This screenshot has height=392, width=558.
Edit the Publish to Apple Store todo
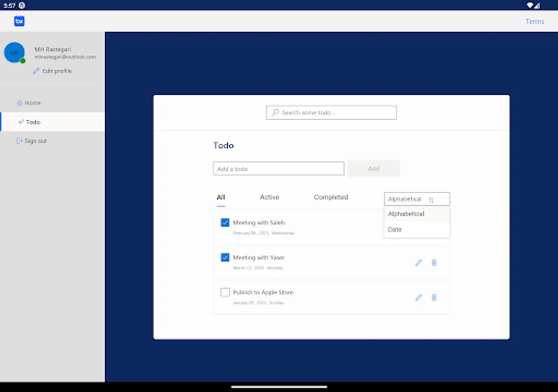tap(418, 297)
